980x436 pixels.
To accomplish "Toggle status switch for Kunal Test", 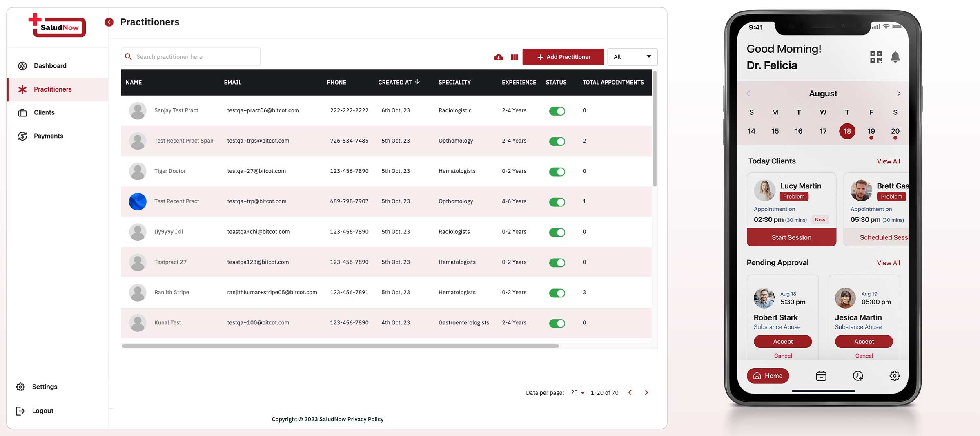I will point(557,323).
